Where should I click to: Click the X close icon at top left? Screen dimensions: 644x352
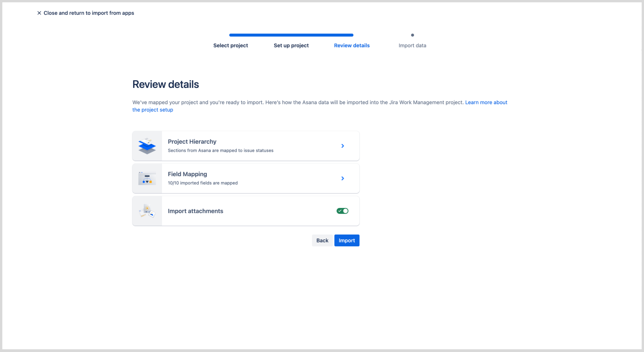pos(39,13)
